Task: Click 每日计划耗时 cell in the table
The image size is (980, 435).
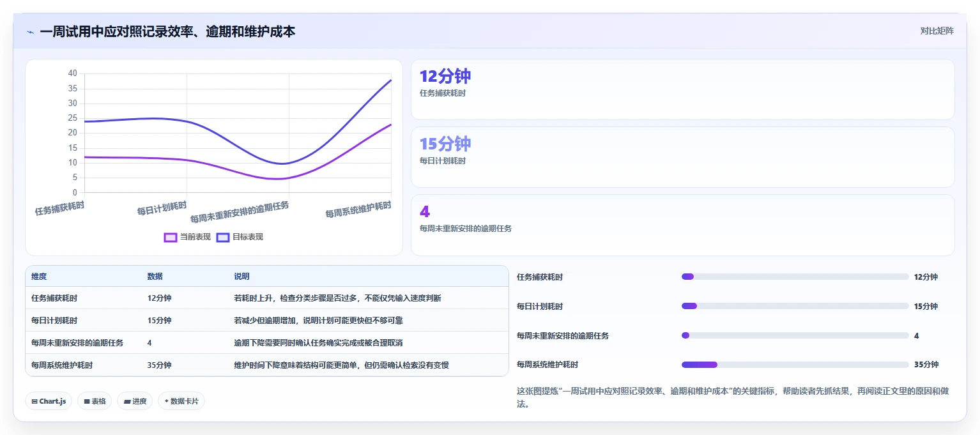Action: click(54, 321)
